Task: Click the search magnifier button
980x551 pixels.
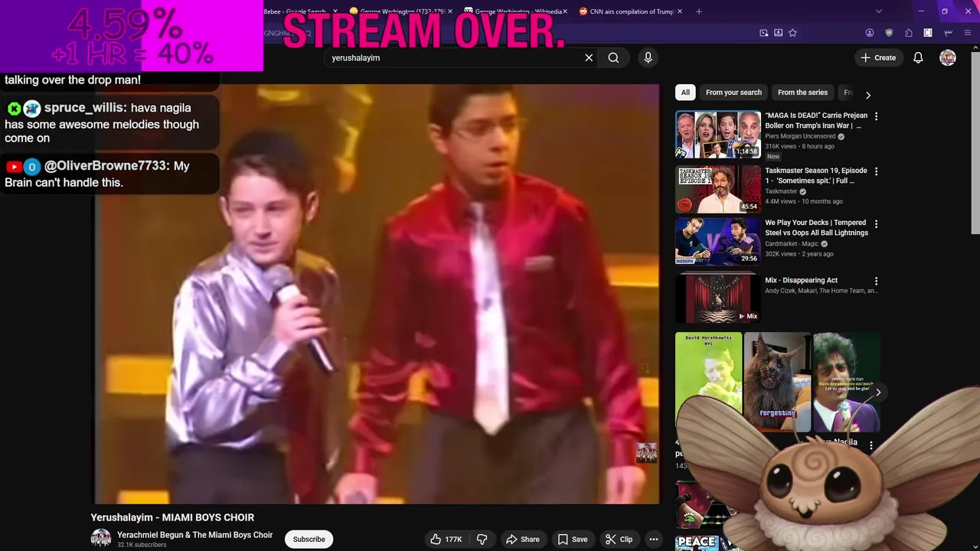Action: (613, 57)
